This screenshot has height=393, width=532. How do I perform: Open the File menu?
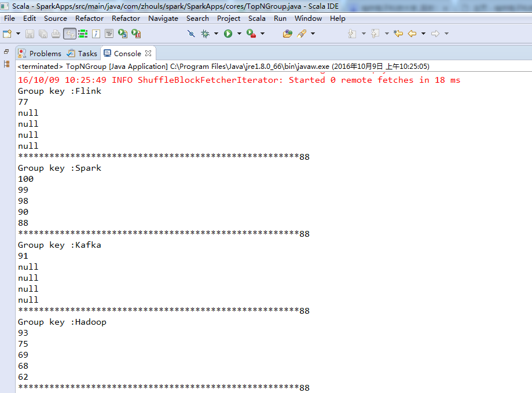9,19
